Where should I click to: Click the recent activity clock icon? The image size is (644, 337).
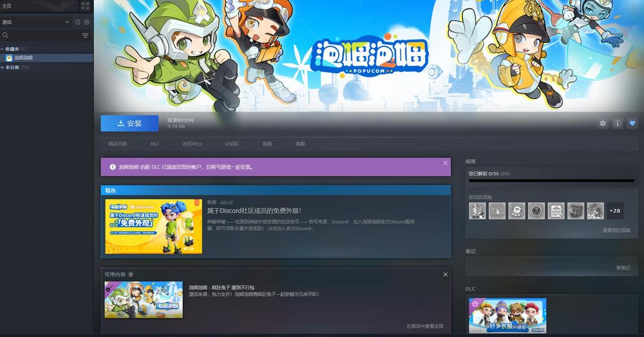78,22
